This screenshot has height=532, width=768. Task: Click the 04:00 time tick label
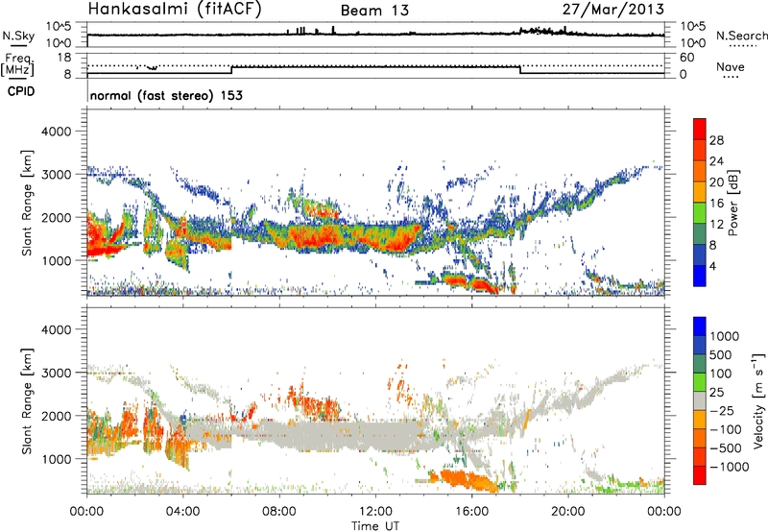[182, 512]
